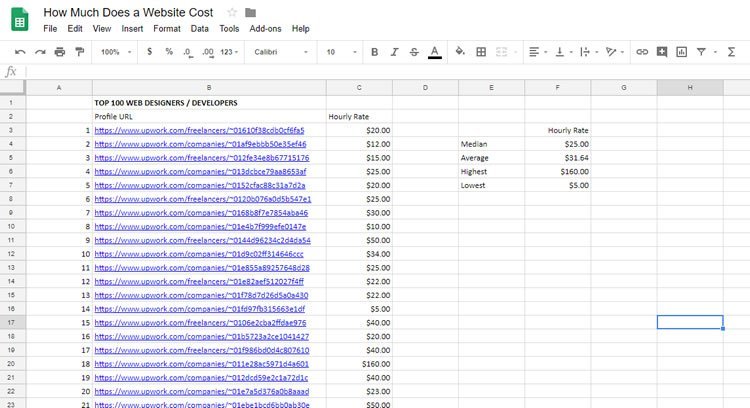Open the Format menu
This screenshot has height=408, width=750.
point(167,29)
